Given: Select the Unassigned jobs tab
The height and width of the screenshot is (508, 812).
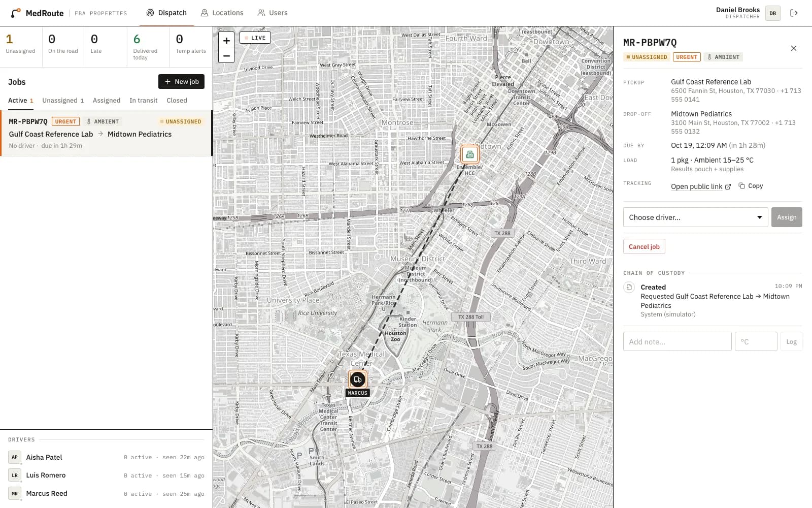Looking at the screenshot, I should pos(63,101).
